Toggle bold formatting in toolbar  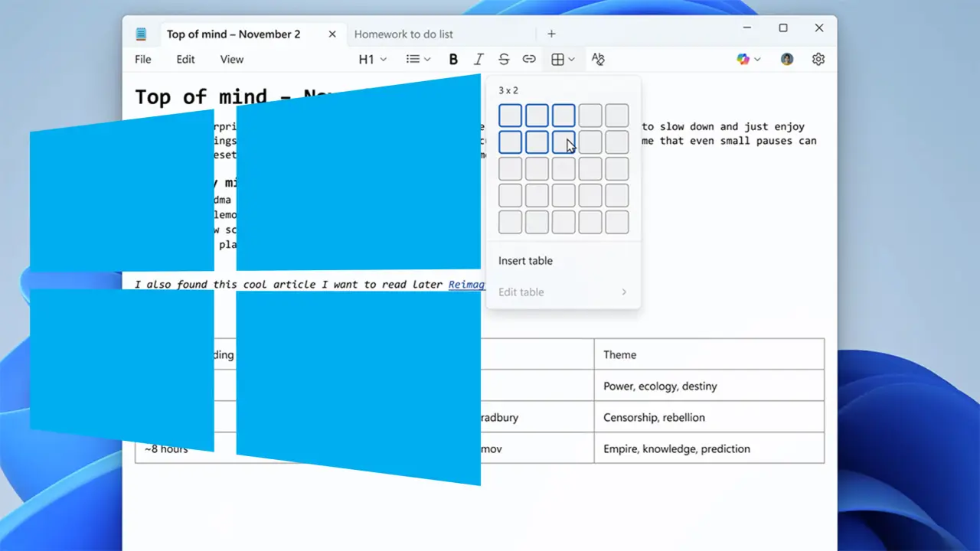point(453,59)
